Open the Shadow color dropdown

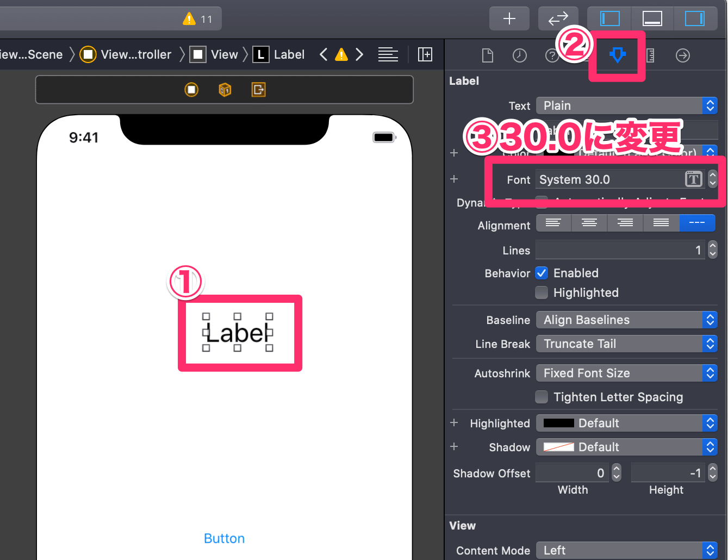(x=627, y=447)
